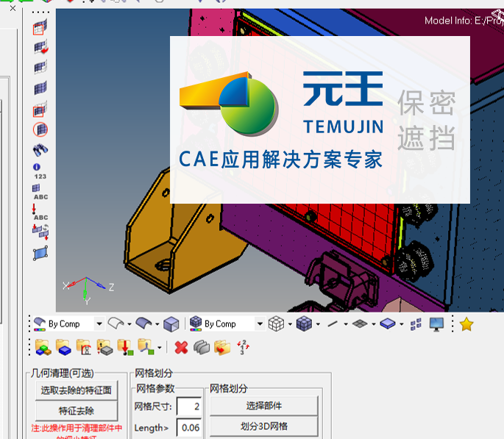The image size is (504, 439).
Task: Select the shaded elements cube icon
Action: 304,324
